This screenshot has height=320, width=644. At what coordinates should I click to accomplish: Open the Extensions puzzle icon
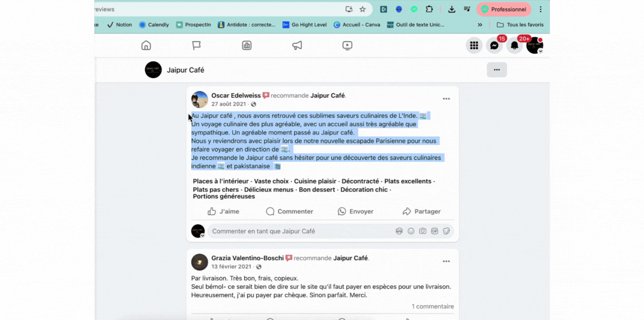[429, 9]
